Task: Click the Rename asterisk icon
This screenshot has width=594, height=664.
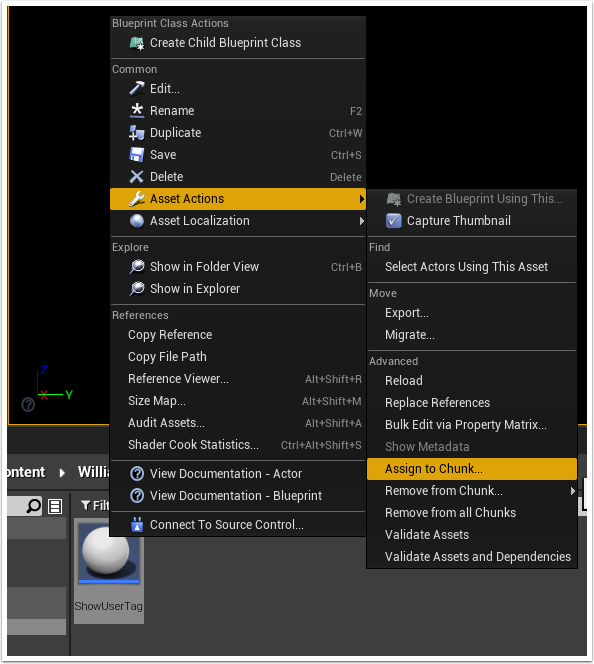Action: [136, 111]
